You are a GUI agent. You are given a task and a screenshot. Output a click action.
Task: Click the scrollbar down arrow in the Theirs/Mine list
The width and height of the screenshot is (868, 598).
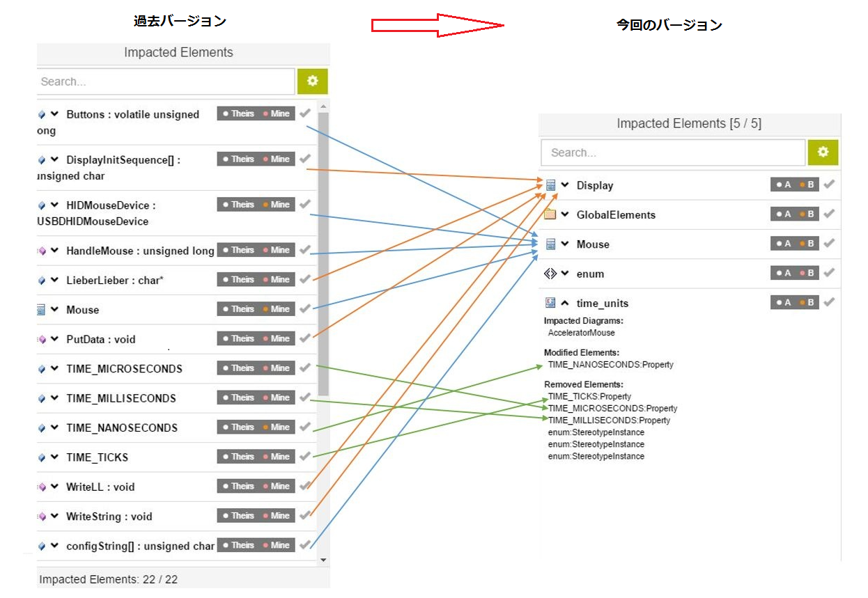pos(323,560)
